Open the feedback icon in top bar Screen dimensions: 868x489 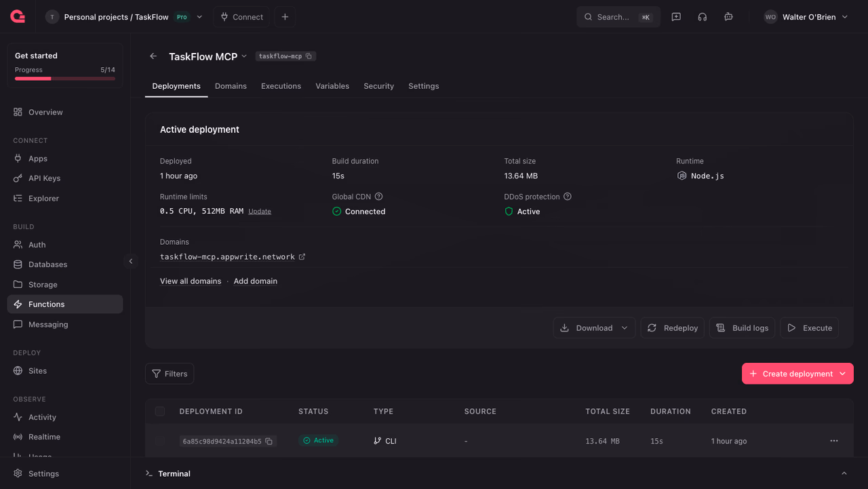click(x=676, y=17)
